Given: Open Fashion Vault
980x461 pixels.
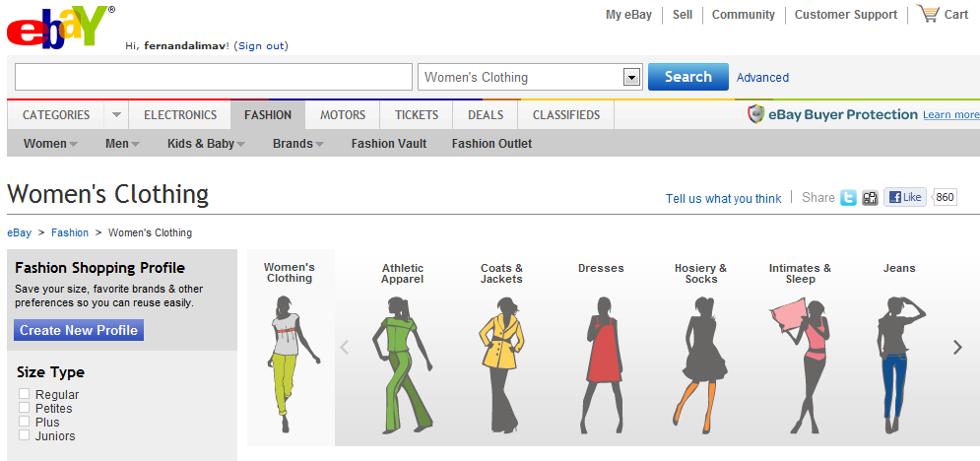Looking at the screenshot, I should click(389, 144).
